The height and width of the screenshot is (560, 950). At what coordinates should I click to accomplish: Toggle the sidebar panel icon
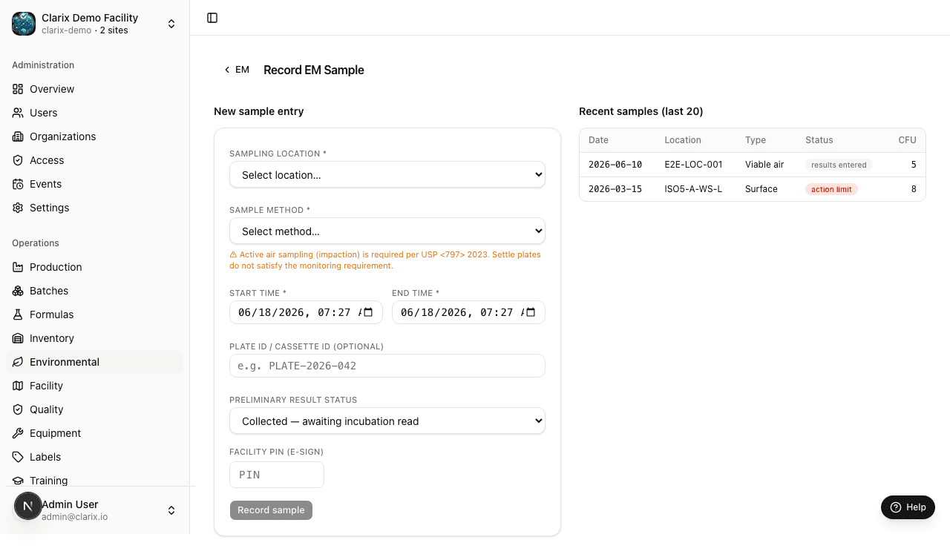[212, 18]
